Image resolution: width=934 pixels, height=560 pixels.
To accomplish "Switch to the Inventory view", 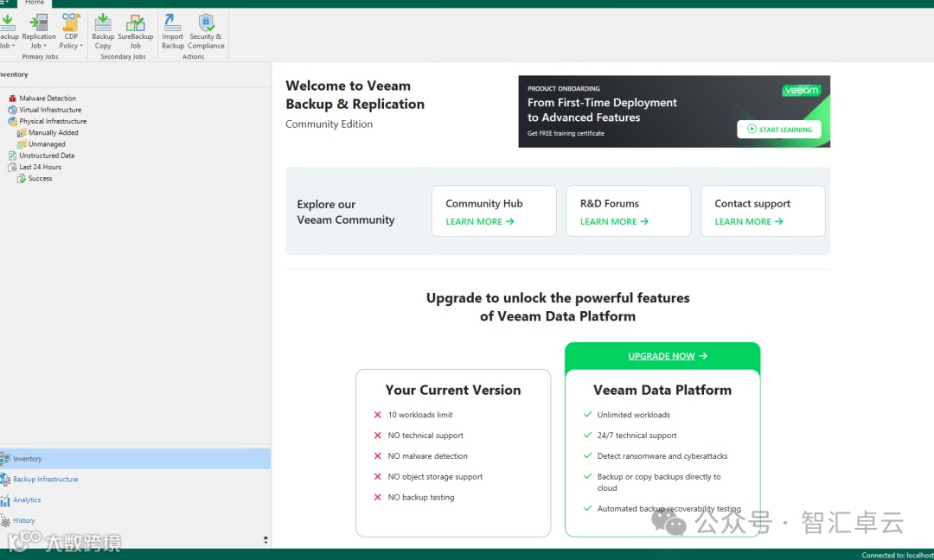I will (x=135, y=458).
